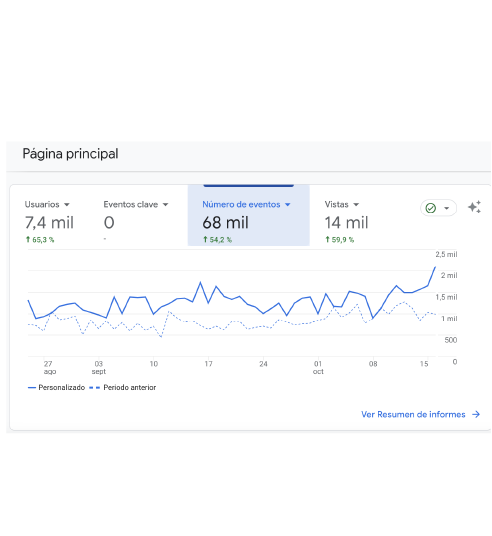Select the 68 mil events metric tab
The image size is (492, 536).
click(249, 215)
